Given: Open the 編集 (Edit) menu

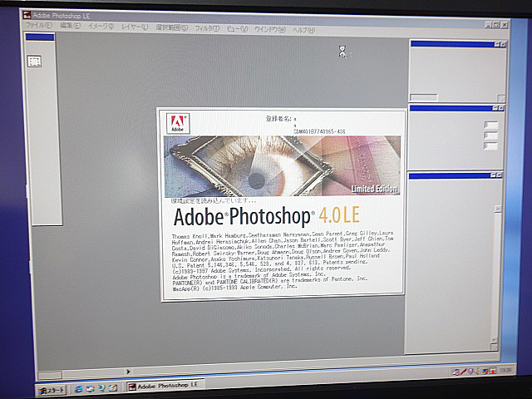Looking at the screenshot, I should click(70, 26).
